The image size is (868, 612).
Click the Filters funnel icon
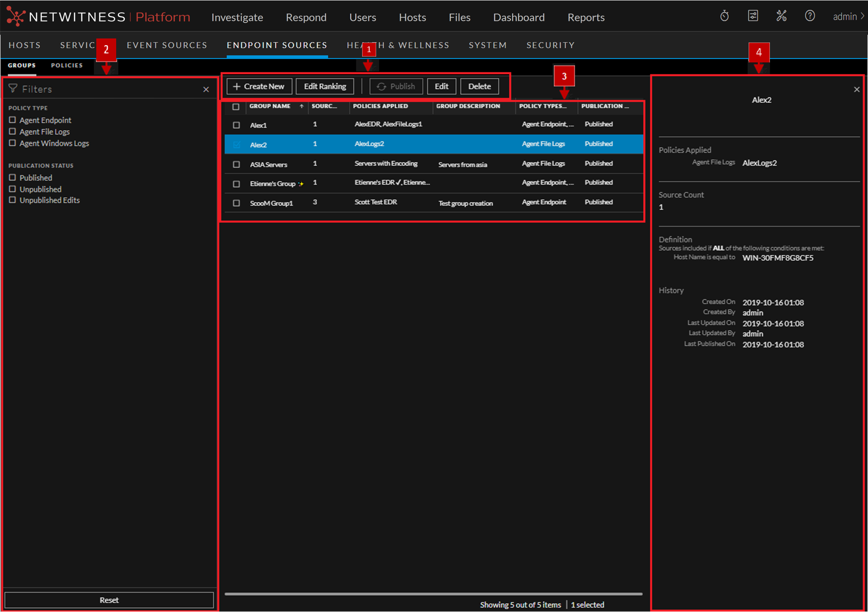click(13, 89)
